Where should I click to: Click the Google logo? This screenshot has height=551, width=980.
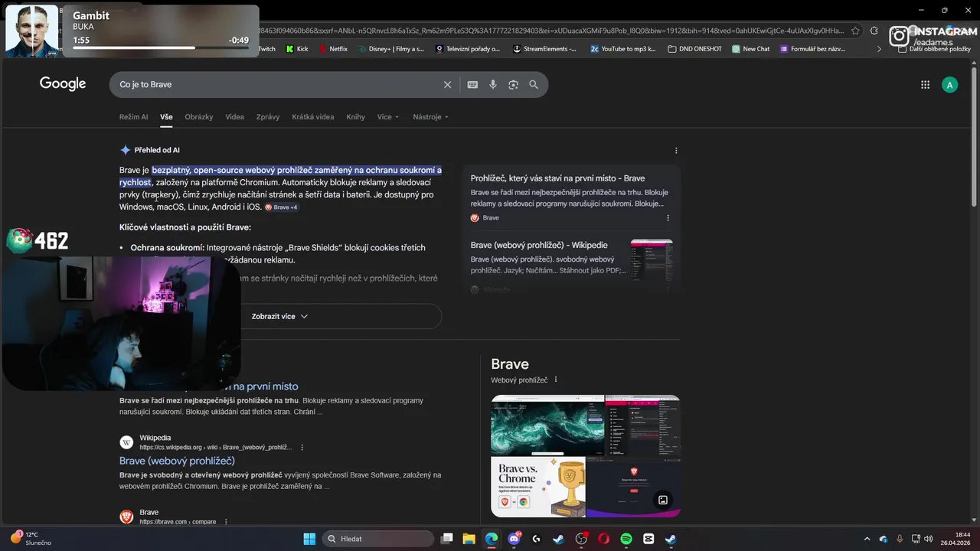(63, 84)
